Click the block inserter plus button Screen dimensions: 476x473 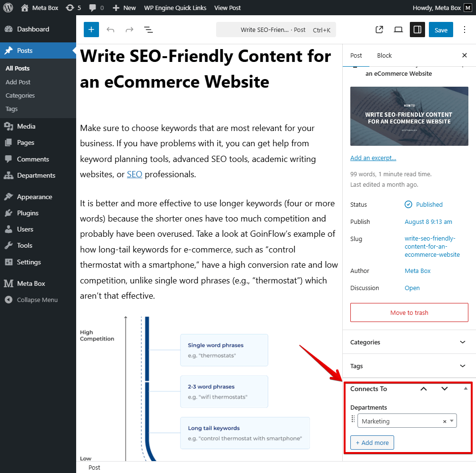tap(91, 30)
